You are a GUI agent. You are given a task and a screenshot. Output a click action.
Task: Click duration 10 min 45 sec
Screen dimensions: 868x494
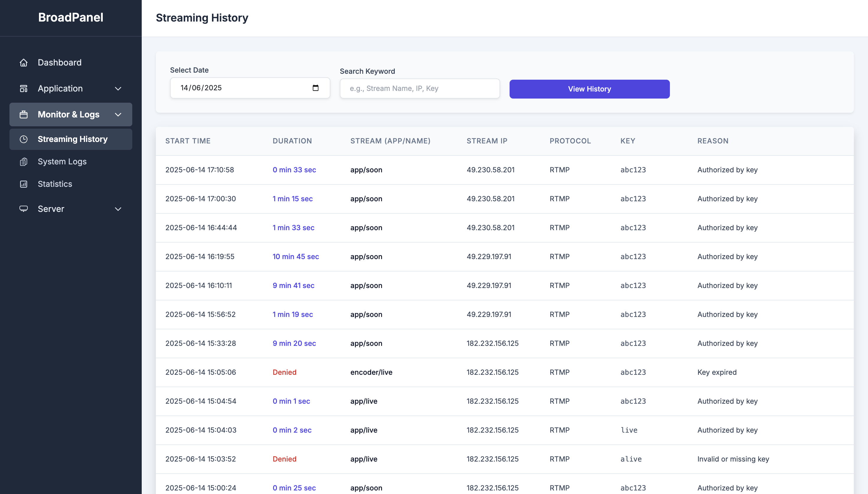(x=296, y=256)
